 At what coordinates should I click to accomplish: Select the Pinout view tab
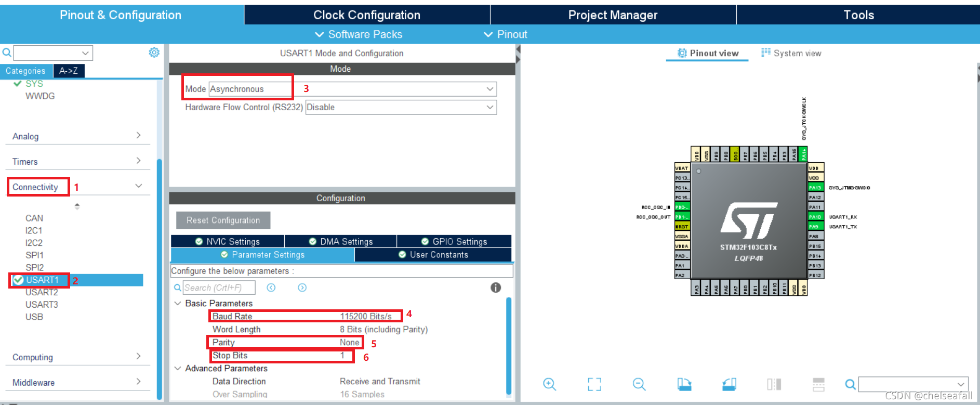(708, 53)
